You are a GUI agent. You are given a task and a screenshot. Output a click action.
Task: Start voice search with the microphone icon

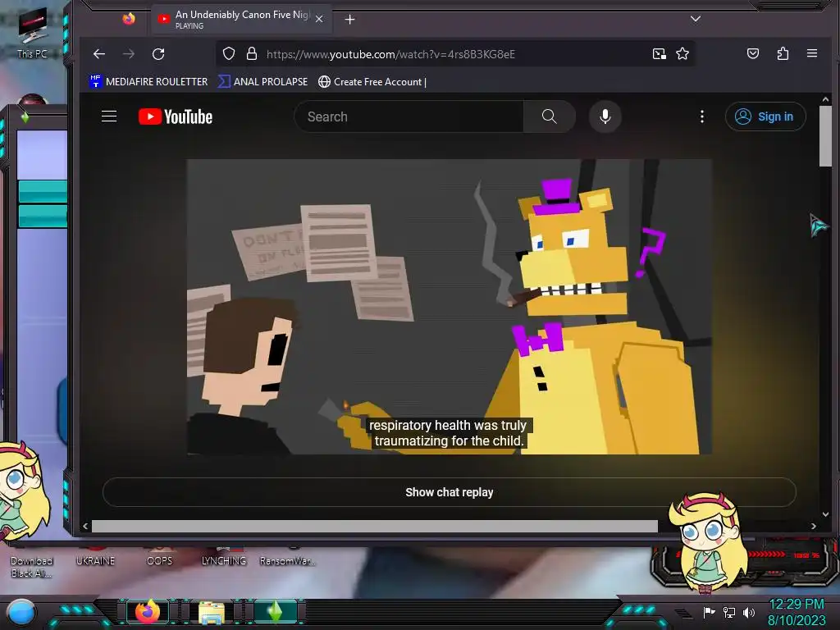605,116
